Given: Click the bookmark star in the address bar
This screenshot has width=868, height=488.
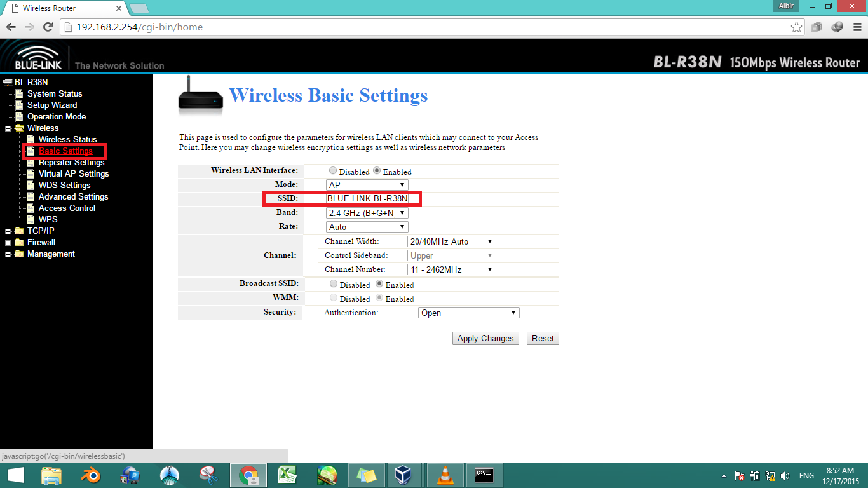Looking at the screenshot, I should pyautogui.click(x=796, y=27).
